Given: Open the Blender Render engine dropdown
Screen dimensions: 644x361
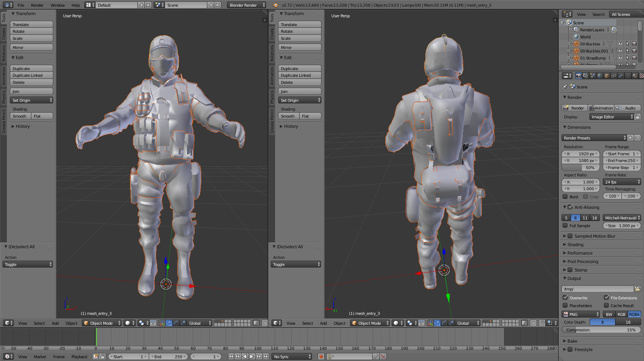Looking at the screenshot, I should (247, 5).
